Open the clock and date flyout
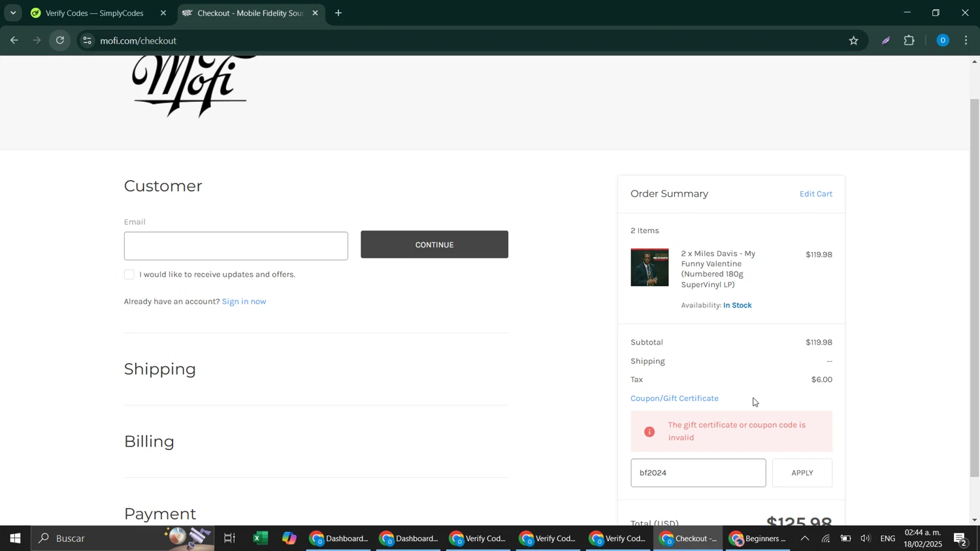The width and height of the screenshot is (980, 551). pyautogui.click(x=923, y=539)
